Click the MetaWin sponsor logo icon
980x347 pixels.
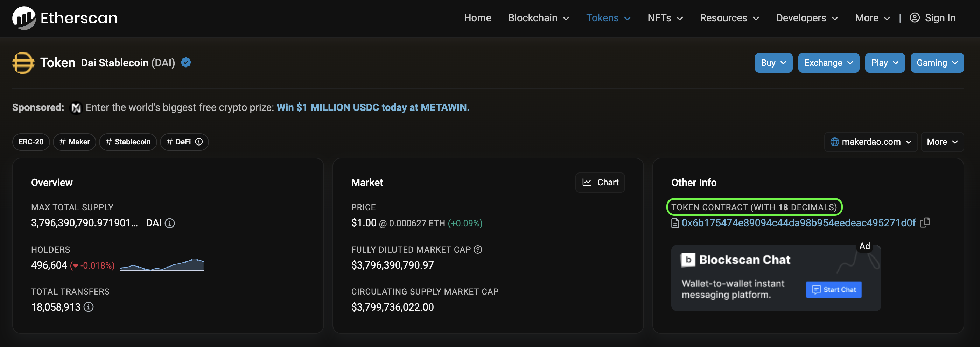click(x=76, y=108)
